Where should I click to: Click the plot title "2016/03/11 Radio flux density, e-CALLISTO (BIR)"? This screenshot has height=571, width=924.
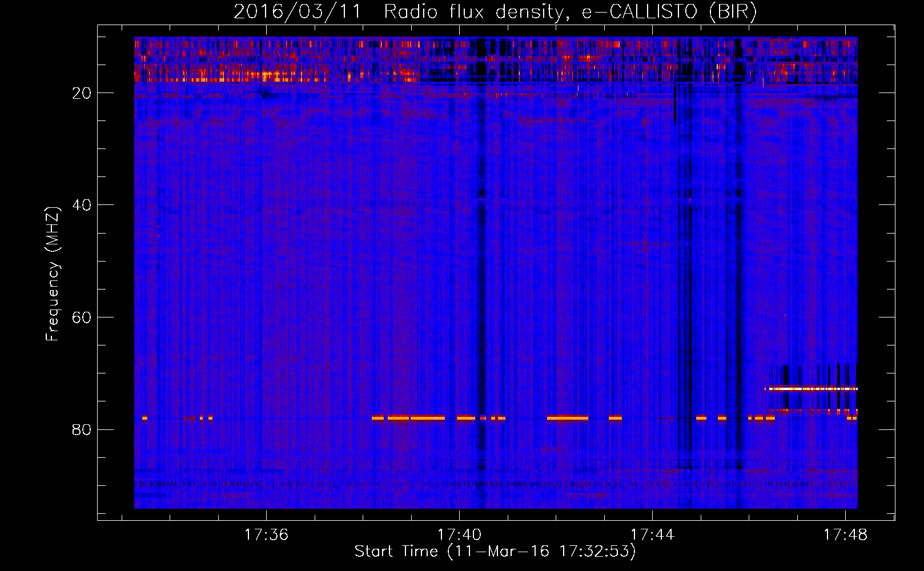coord(495,11)
